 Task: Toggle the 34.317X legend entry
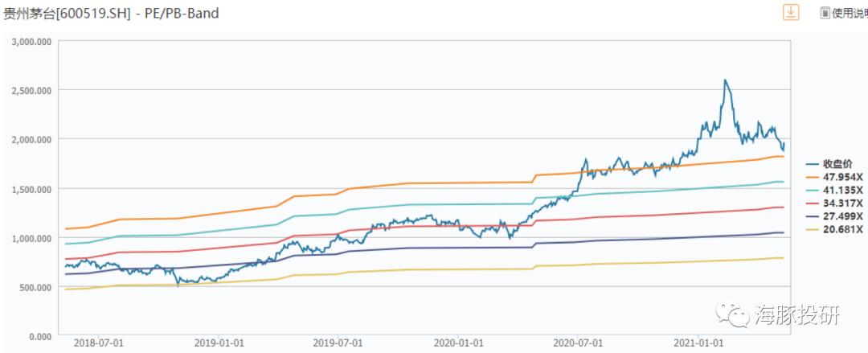click(x=833, y=203)
